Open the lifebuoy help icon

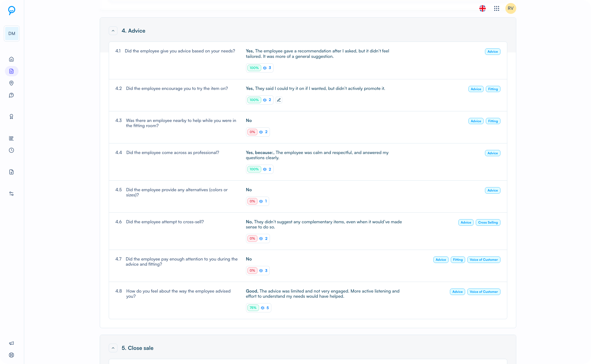click(11, 355)
